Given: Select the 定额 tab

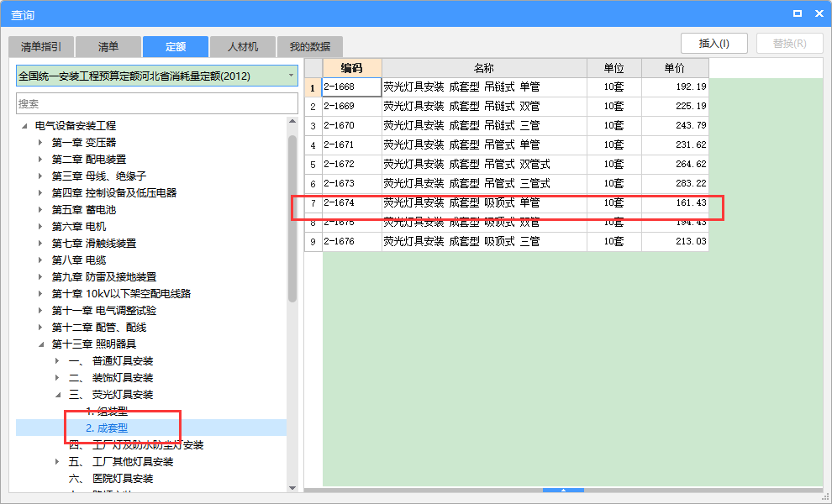Looking at the screenshot, I should click(x=176, y=47).
